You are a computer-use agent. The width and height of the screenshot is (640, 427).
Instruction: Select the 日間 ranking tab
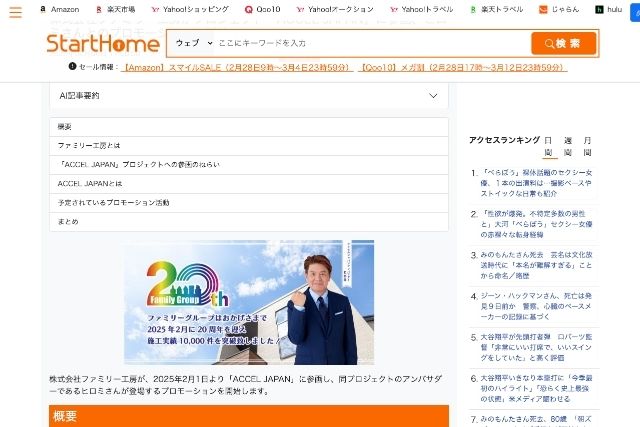point(549,146)
